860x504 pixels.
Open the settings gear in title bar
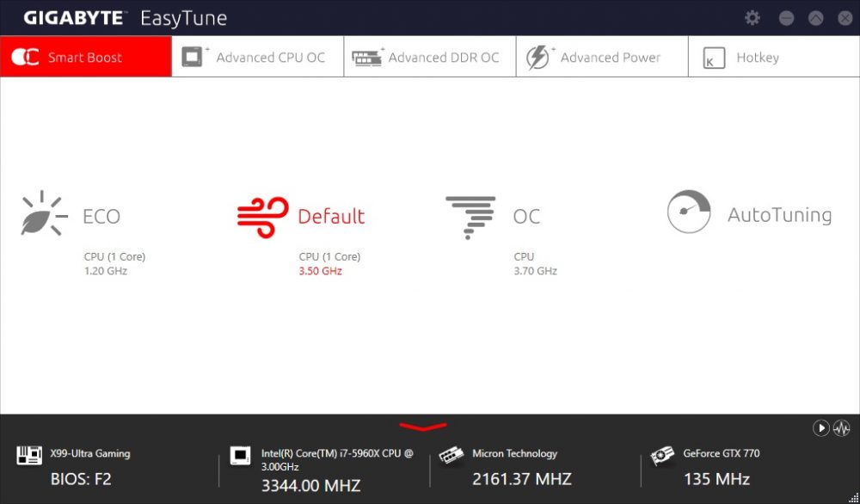[752, 17]
